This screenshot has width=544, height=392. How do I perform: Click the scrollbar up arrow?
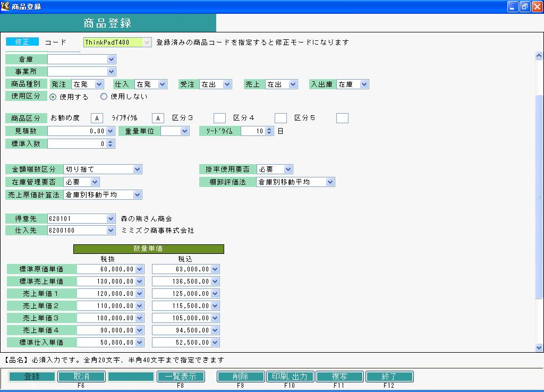[539, 55]
